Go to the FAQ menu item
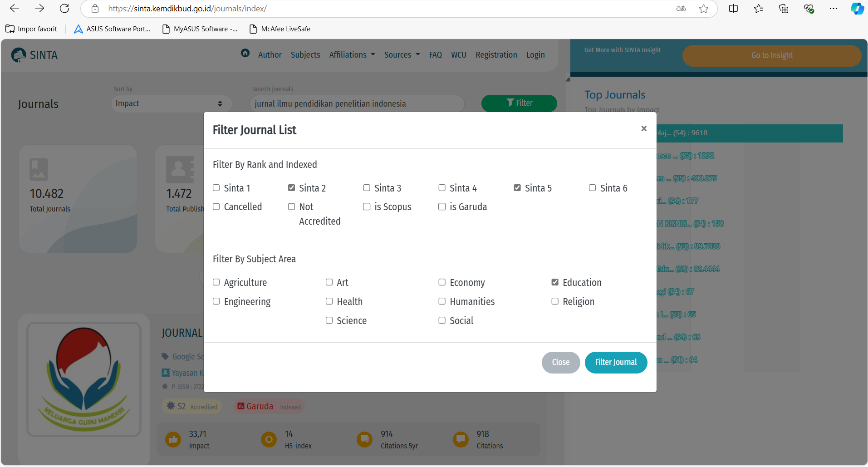The height and width of the screenshot is (467, 868). click(435, 55)
